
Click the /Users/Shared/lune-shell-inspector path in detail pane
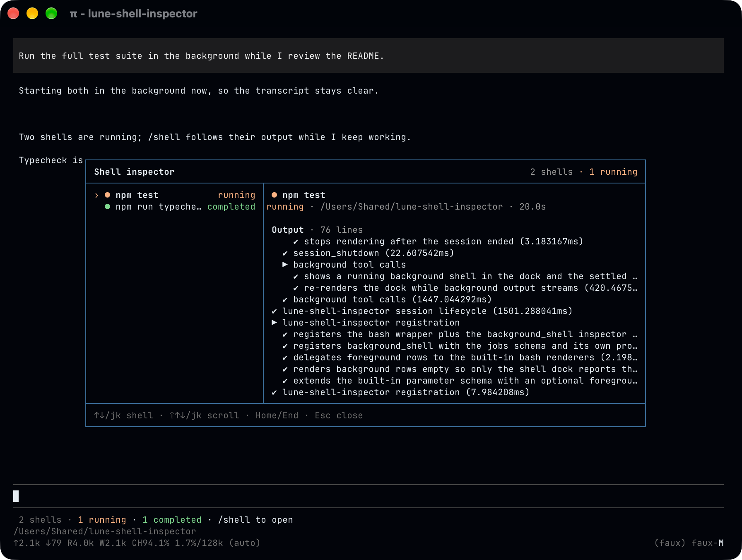pos(412,207)
